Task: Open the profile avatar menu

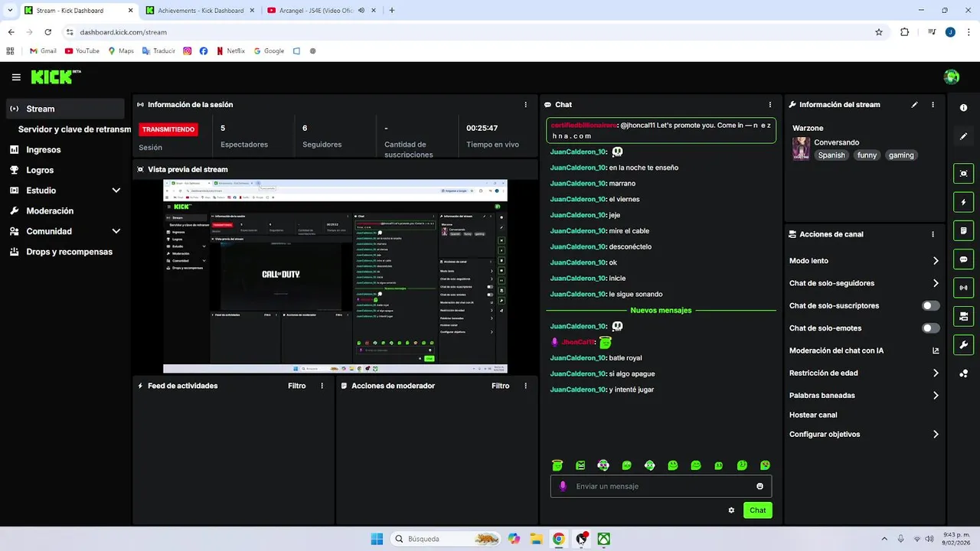Action: tap(952, 77)
